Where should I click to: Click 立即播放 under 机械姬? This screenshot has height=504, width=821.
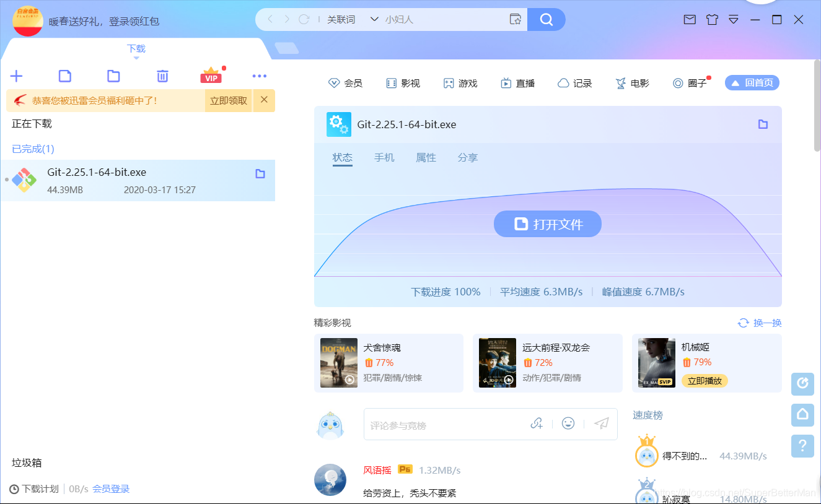point(705,381)
